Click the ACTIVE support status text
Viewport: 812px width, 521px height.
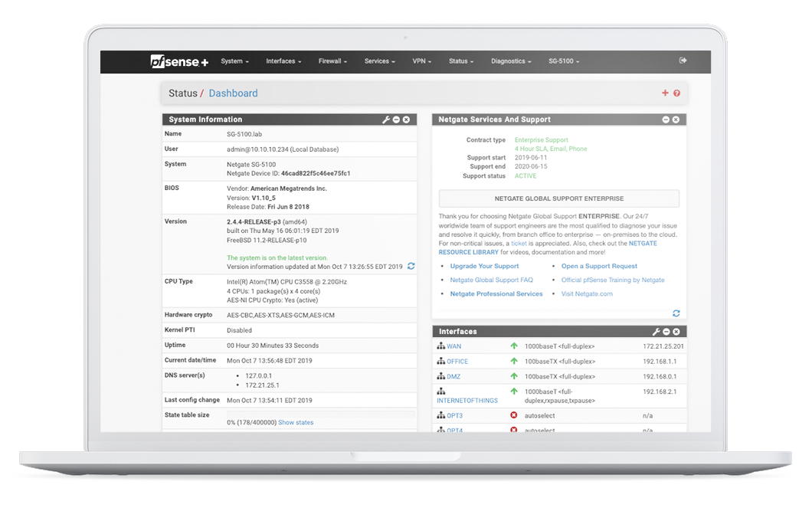coord(525,176)
